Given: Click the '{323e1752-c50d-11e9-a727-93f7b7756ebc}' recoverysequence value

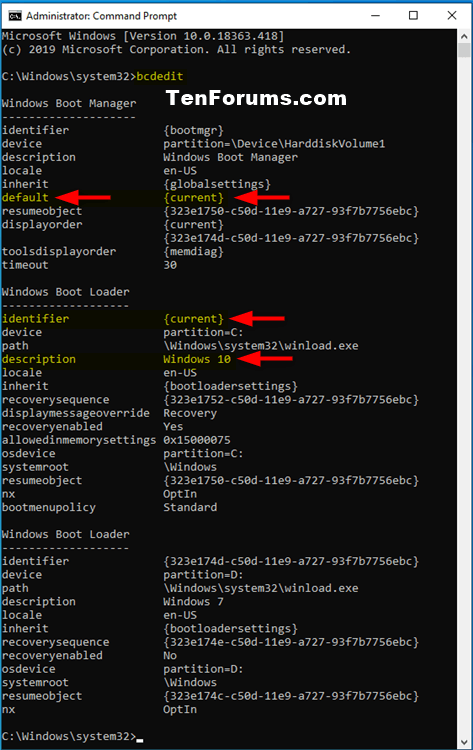Looking at the screenshot, I should tap(291, 399).
